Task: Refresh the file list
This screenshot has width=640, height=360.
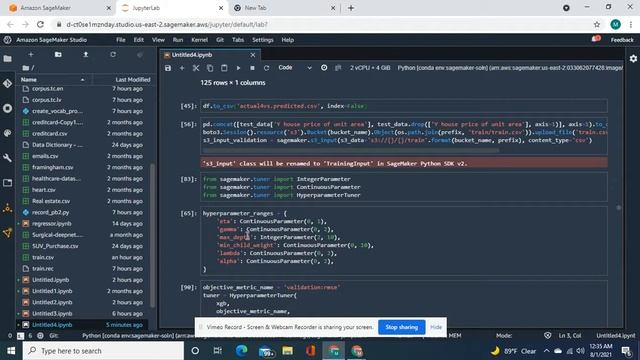Action: pos(113,54)
